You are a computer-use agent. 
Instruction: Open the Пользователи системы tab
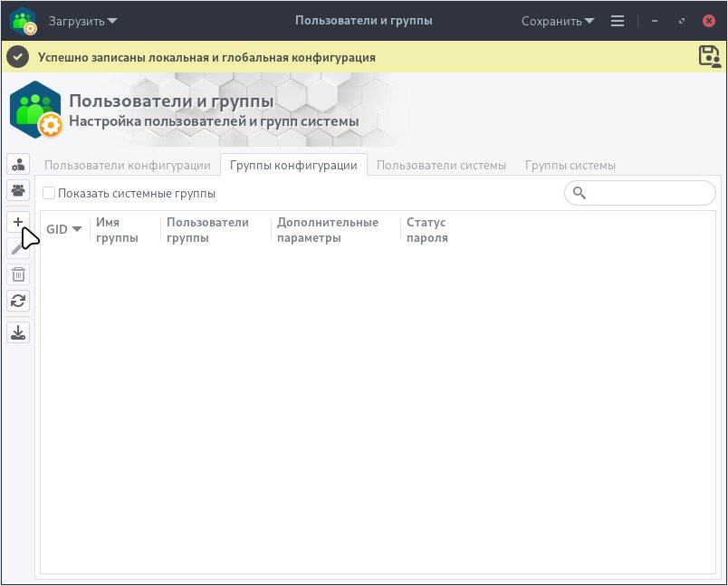[x=440, y=165]
